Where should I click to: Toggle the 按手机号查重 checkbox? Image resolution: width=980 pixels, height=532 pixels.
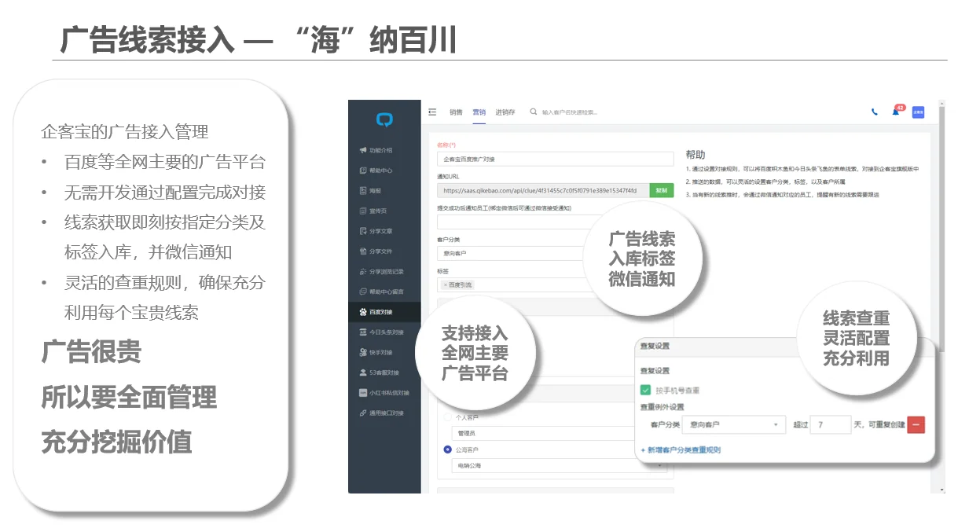pyautogui.click(x=646, y=390)
